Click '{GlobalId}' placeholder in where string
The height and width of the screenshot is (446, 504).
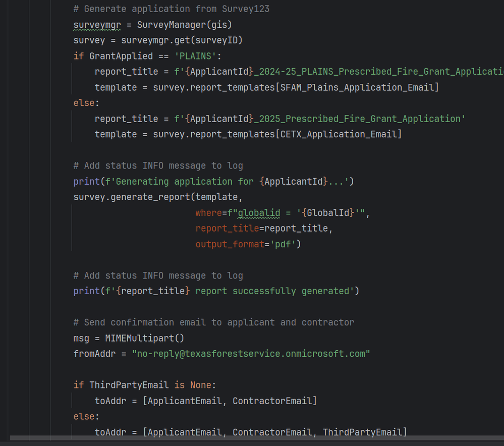tap(328, 213)
